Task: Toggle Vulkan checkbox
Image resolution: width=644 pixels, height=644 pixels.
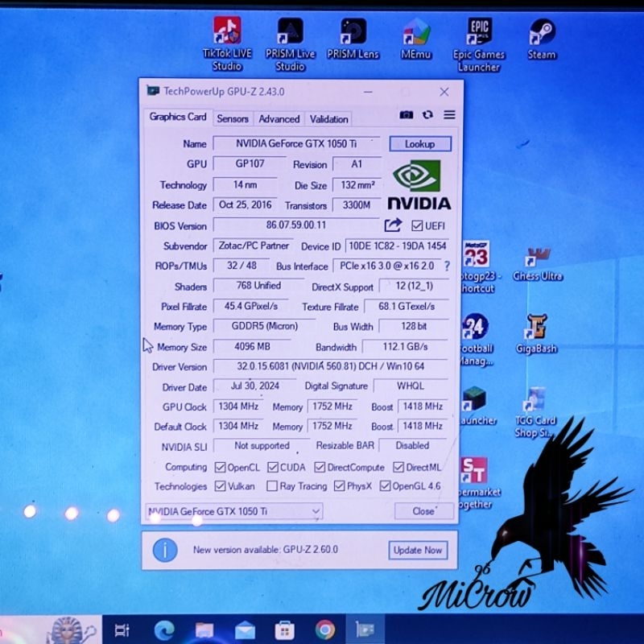Action: click(x=220, y=486)
